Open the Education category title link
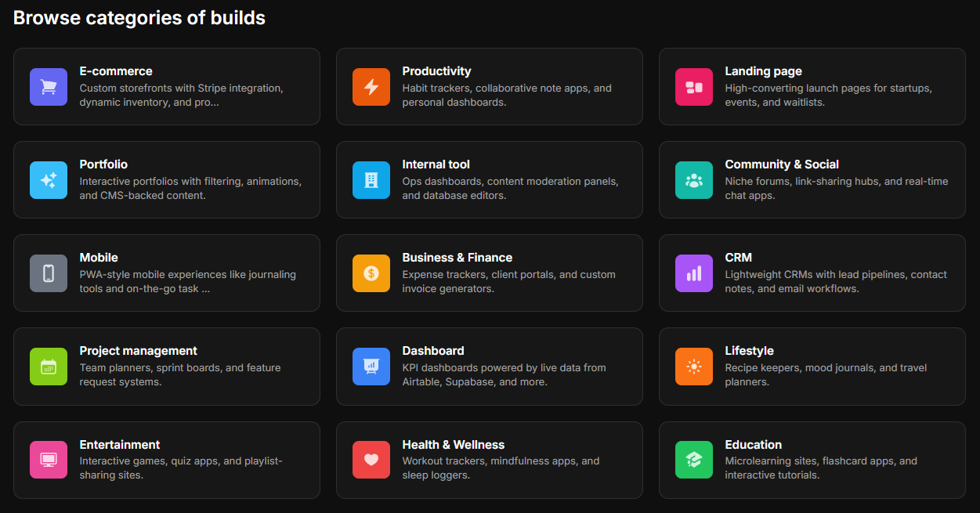This screenshot has width=980, height=513. [x=753, y=444]
